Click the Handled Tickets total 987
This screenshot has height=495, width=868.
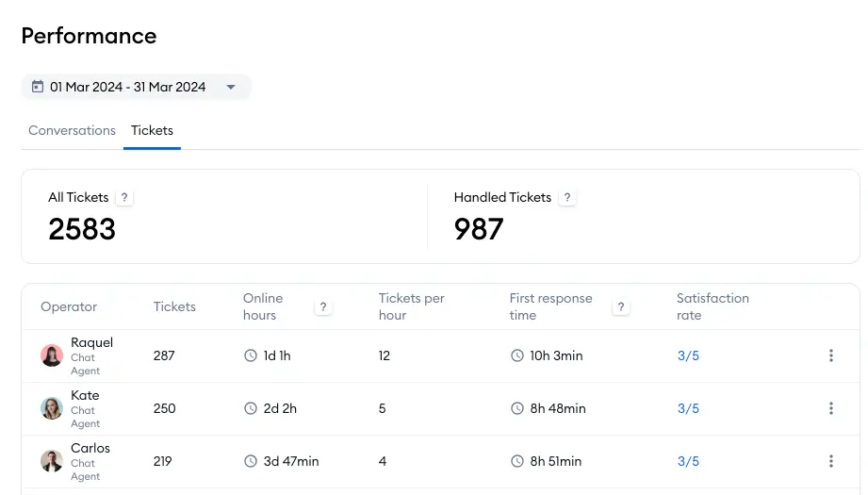pos(479,229)
